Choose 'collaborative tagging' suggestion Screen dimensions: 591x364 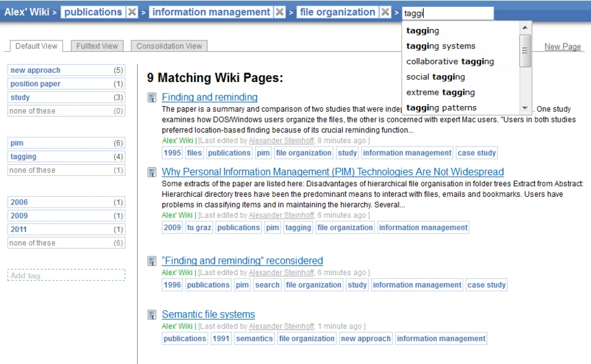(450, 61)
